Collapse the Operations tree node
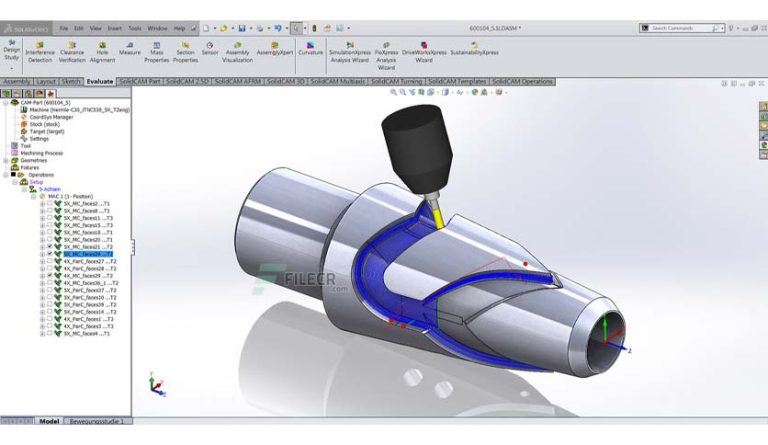The image size is (768, 445). 6,175
